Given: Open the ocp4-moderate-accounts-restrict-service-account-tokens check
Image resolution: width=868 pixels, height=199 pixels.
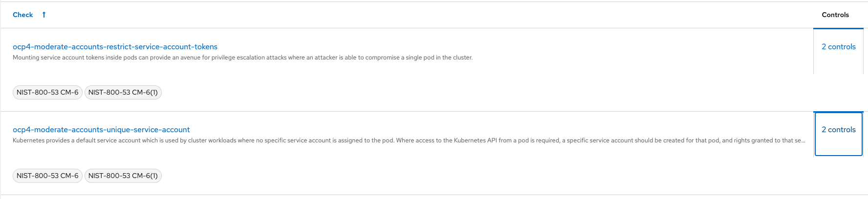Looking at the screenshot, I should (115, 47).
